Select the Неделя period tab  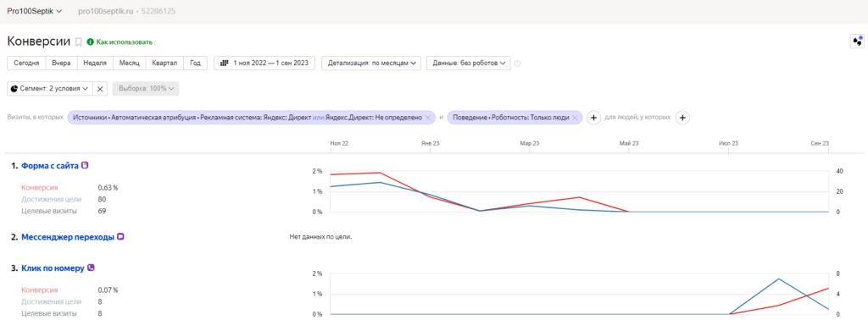click(95, 63)
